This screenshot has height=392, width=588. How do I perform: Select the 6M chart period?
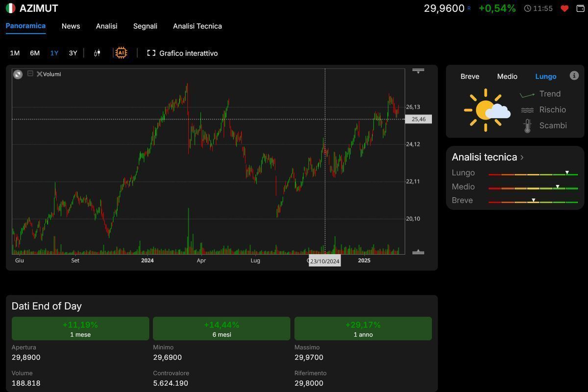[35, 53]
